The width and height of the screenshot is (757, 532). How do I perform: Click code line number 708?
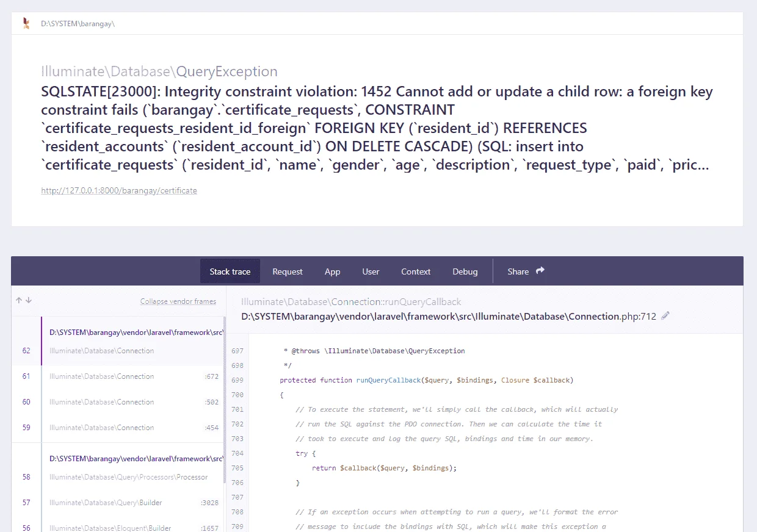(x=237, y=512)
